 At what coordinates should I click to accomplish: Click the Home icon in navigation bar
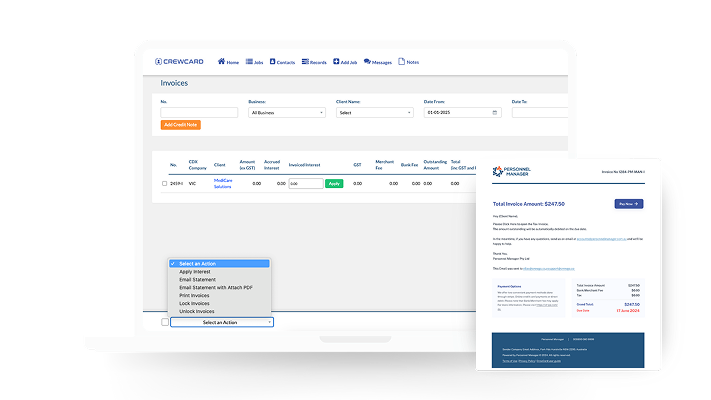tap(221, 62)
